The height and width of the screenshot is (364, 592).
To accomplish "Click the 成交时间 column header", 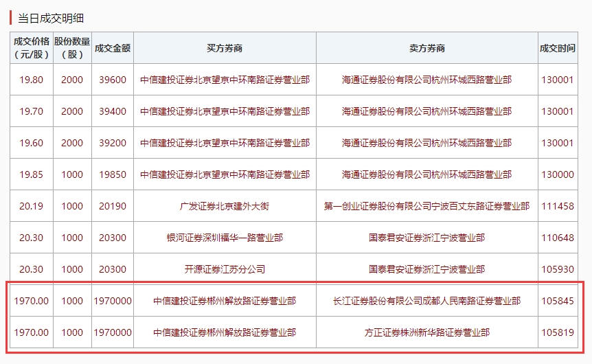I will coord(558,48).
